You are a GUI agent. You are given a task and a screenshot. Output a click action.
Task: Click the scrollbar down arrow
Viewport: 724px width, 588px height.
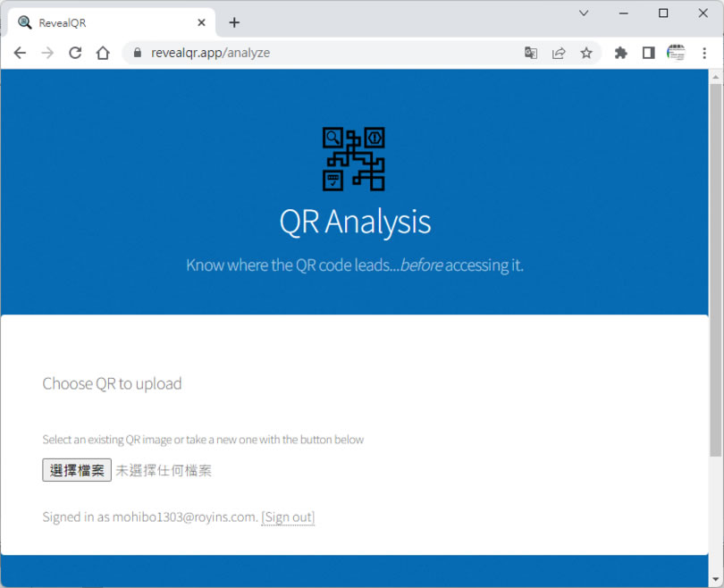coord(716,579)
